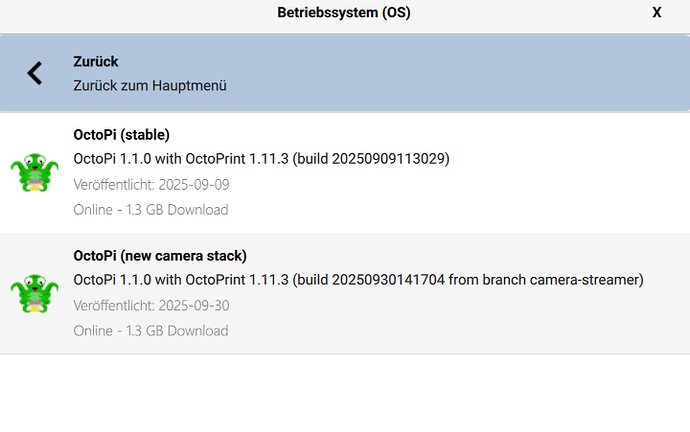
Task: Select OctoPi (new camera stack) title
Action: point(160,256)
